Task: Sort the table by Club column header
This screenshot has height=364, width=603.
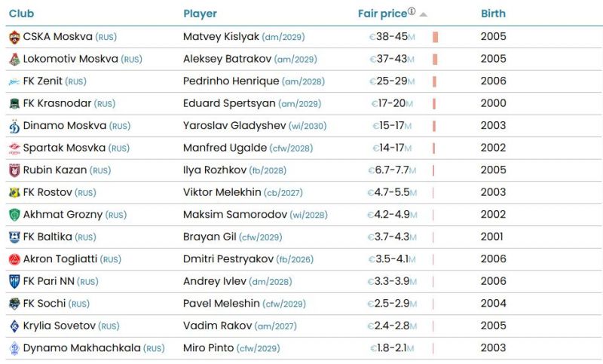Action: pyautogui.click(x=21, y=14)
